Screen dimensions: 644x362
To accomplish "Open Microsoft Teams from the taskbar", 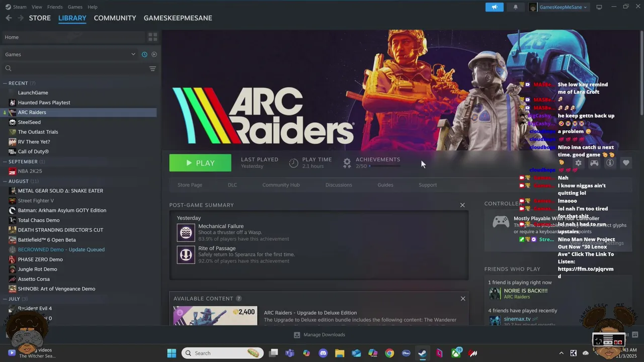I will click(x=290, y=353).
